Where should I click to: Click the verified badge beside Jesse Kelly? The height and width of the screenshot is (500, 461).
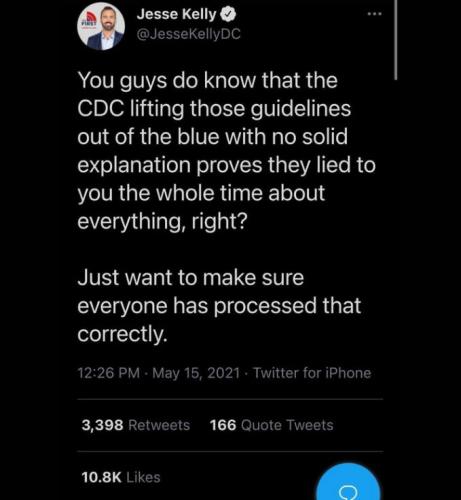[228, 14]
